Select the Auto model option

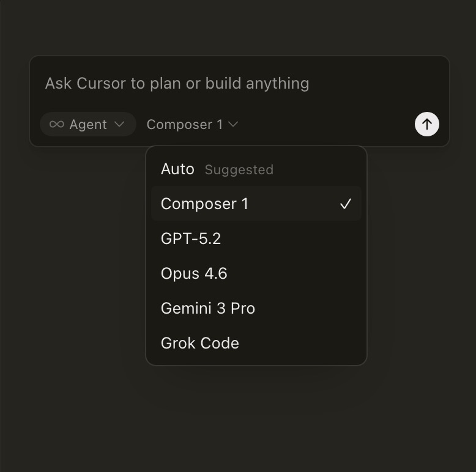tap(177, 169)
